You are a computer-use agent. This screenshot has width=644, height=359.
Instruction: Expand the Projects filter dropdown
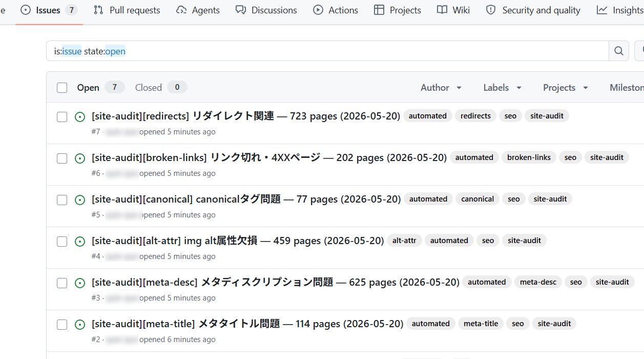tap(566, 88)
